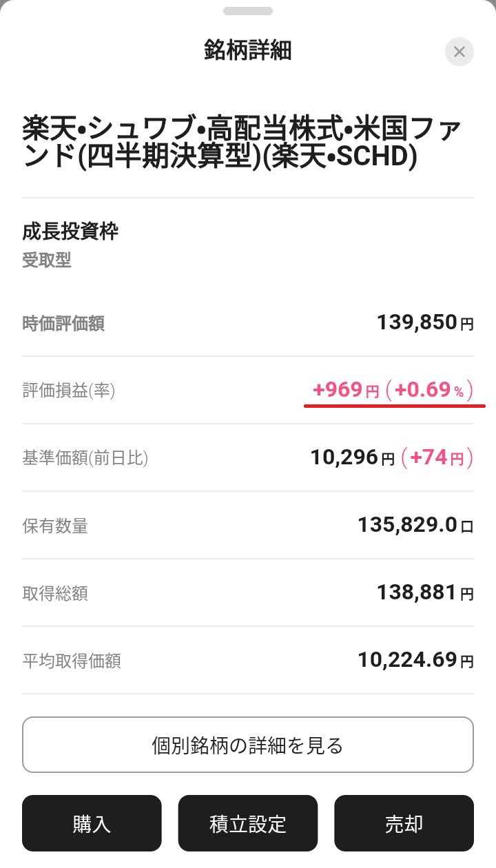Select the 評価損益(率) label
This screenshot has height=868, width=496.
tap(69, 391)
